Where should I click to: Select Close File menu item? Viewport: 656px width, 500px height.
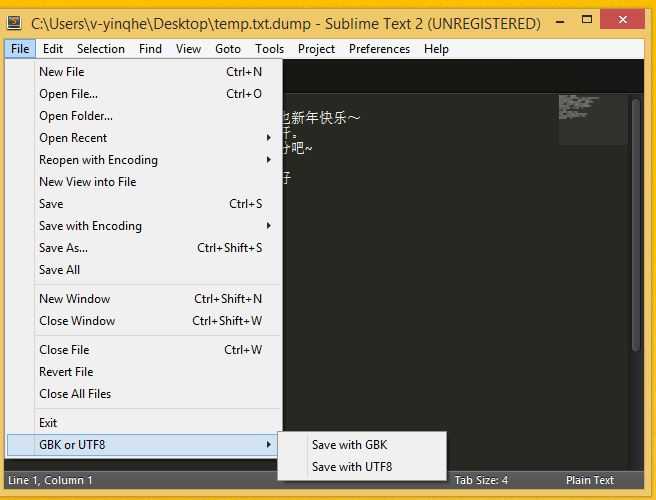coord(144,350)
